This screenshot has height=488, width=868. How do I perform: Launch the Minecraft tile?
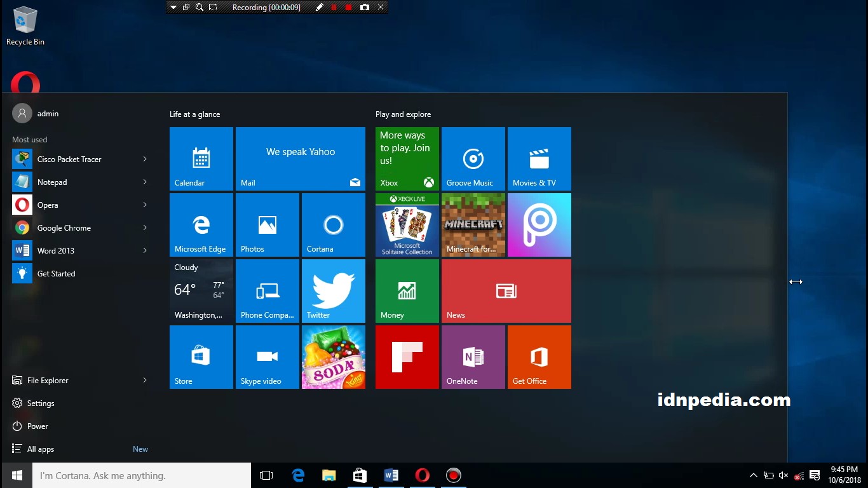pyautogui.click(x=473, y=225)
